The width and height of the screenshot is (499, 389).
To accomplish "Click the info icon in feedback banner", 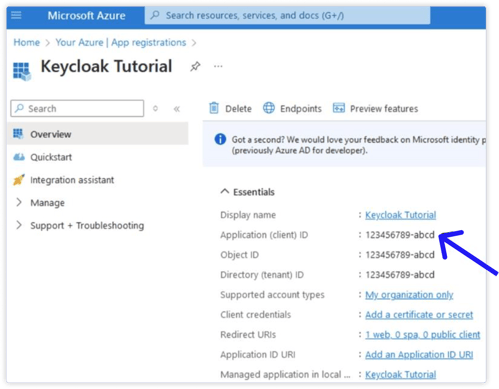I will pos(220,139).
